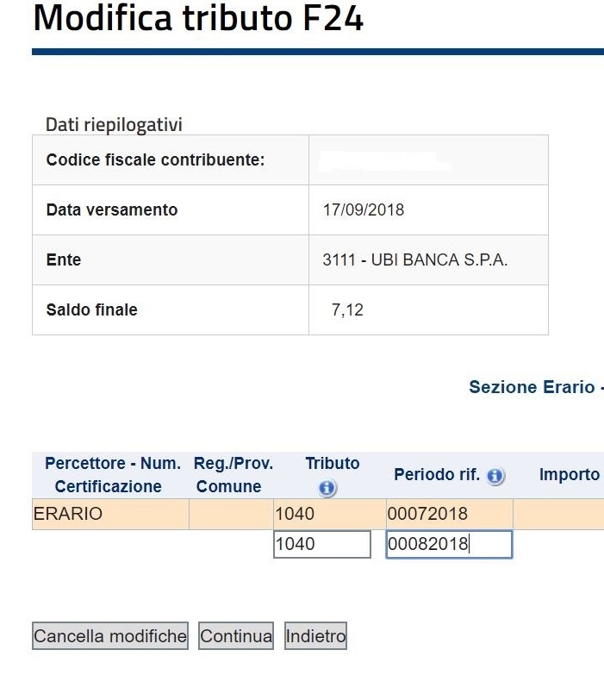The image size is (604, 700).
Task: Click the 3111 - UBI BANCA S.P.A. value
Action: (415, 259)
